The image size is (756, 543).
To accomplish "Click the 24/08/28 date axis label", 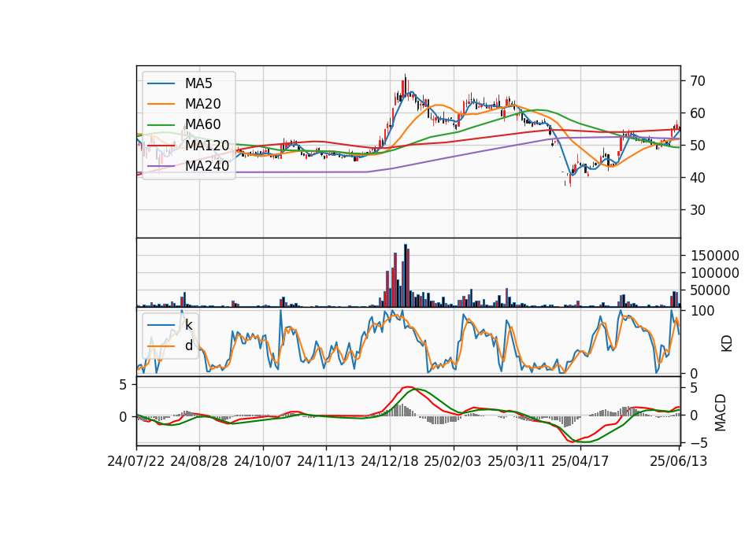I will 199,462.
